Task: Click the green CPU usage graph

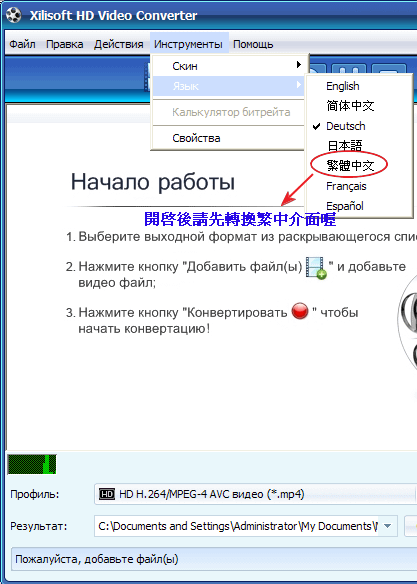Action: (x=32, y=464)
